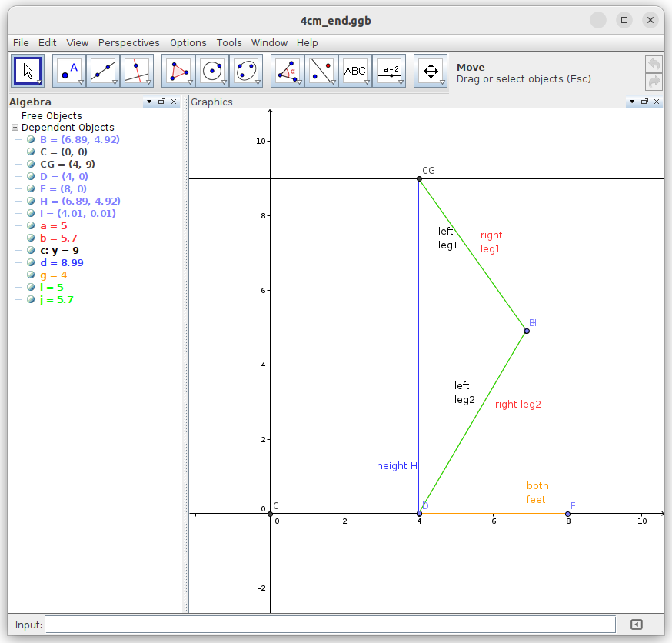Toggle visibility of point I
The height and width of the screenshot is (643, 672).
[x=31, y=213]
